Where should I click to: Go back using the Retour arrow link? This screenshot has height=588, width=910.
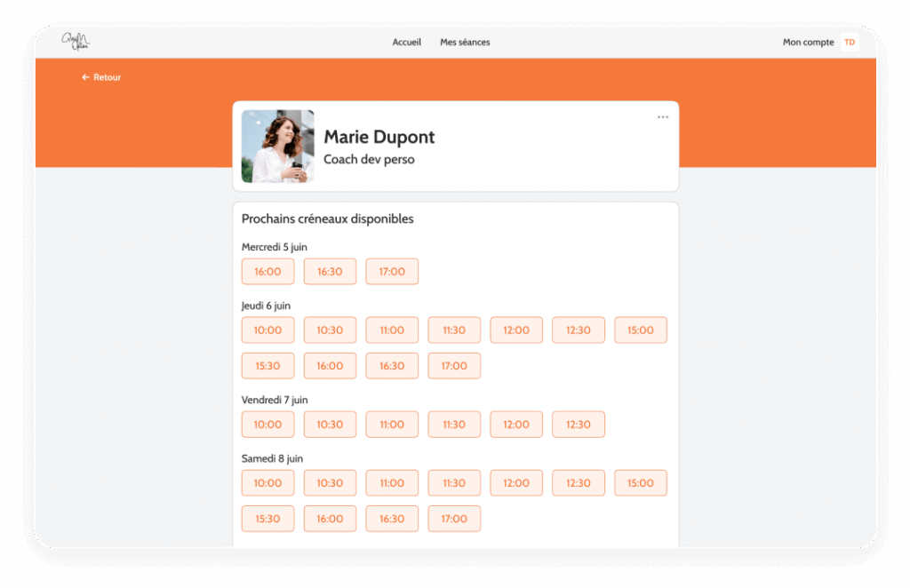pyautogui.click(x=101, y=77)
